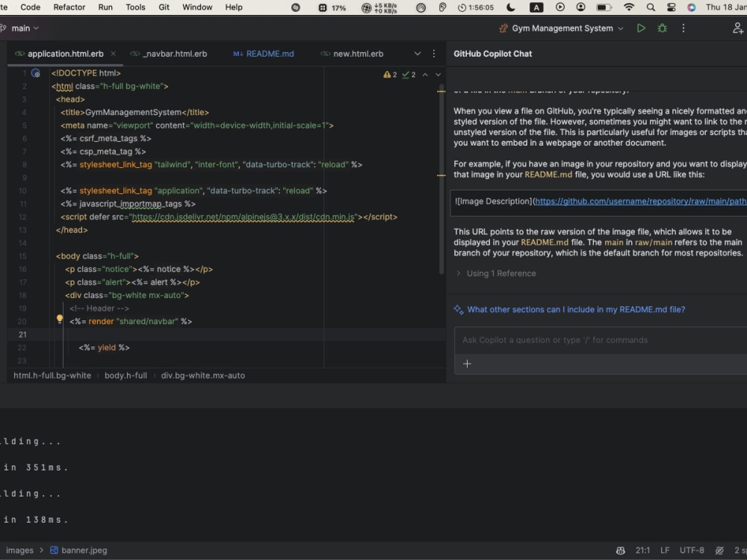
Task: Click the alpinejs CDN URL on line 12
Action: (x=244, y=217)
